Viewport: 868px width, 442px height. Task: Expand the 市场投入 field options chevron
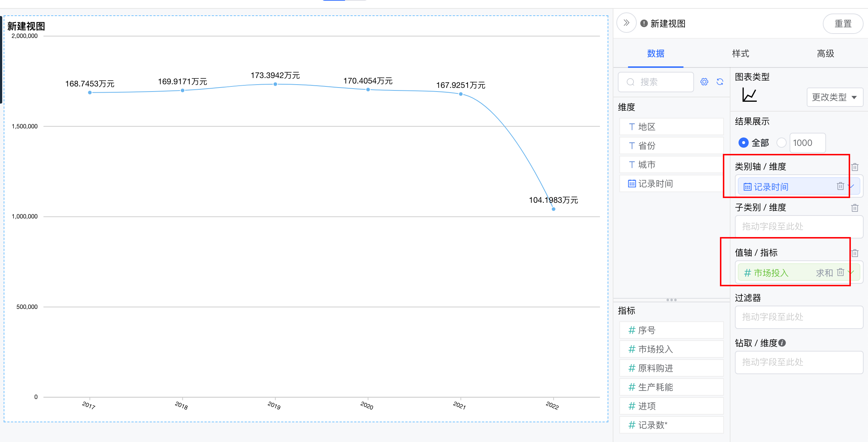tap(851, 272)
